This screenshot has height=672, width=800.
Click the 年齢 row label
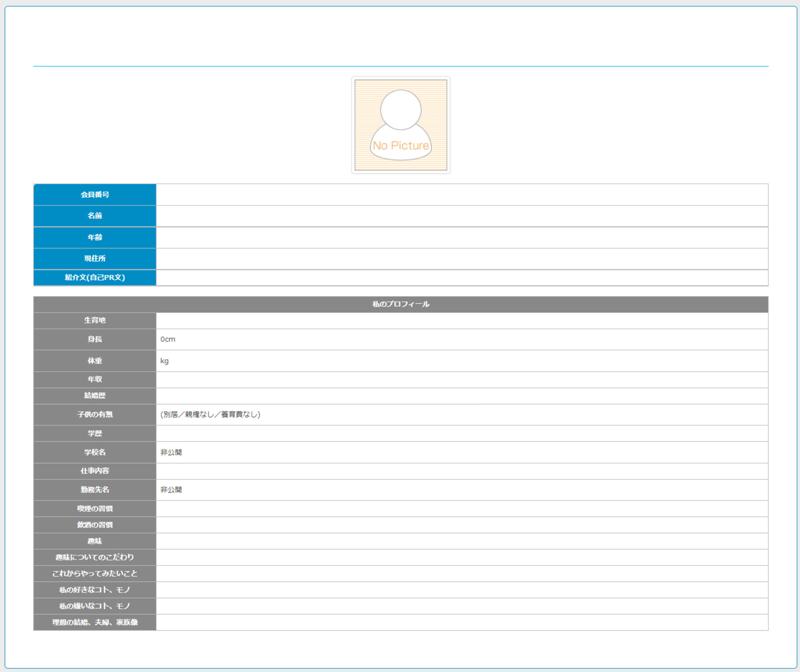(x=95, y=237)
